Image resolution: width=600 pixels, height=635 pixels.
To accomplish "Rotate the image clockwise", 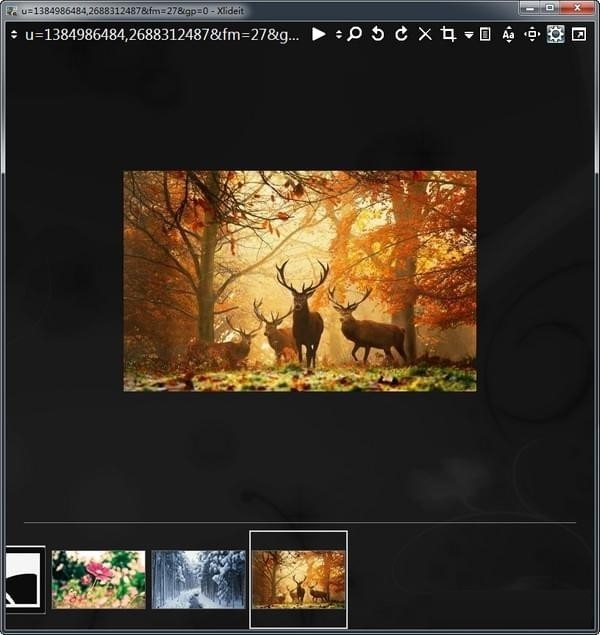I will pos(401,34).
